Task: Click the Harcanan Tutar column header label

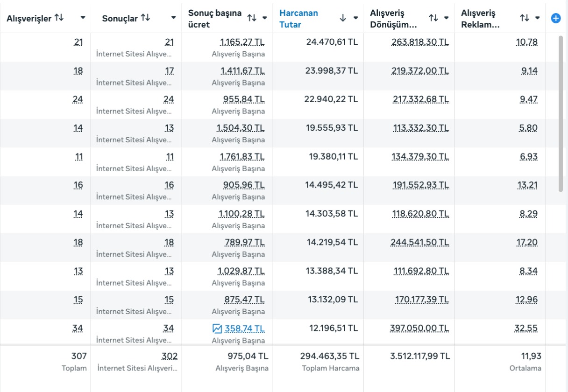Action: [x=298, y=18]
